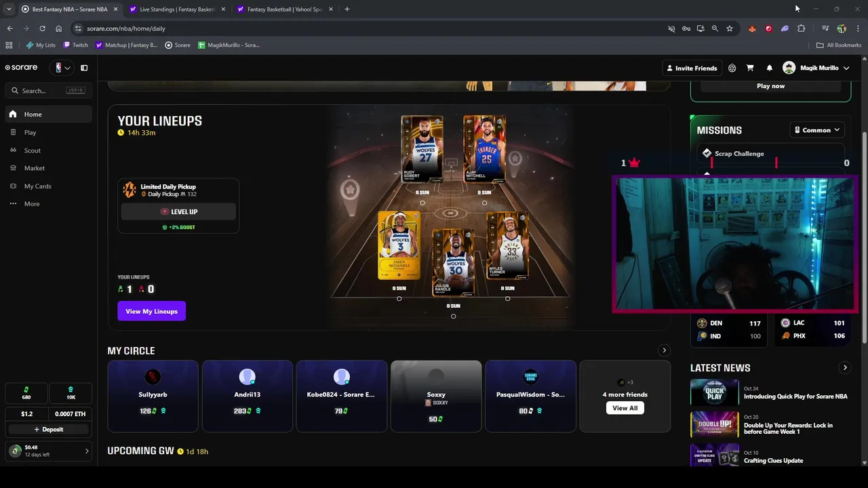Go to Home in the sidebar
The height and width of the screenshot is (488, 868).
coord(47,114)
